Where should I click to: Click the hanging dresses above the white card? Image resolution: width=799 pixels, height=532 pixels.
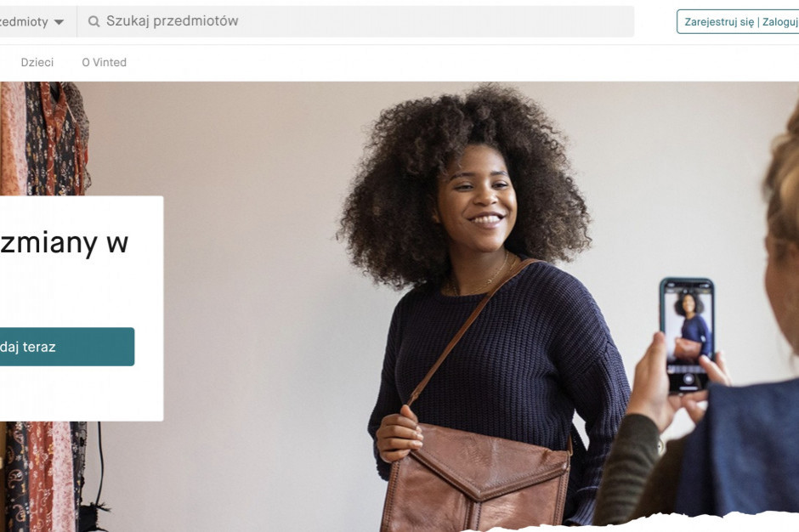(45, 138)
